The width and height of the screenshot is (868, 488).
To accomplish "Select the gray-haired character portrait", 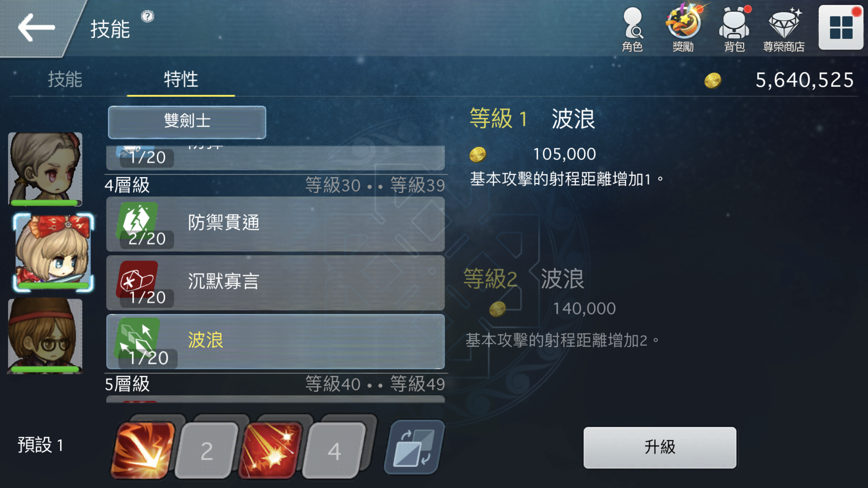I will pos(45,169).
